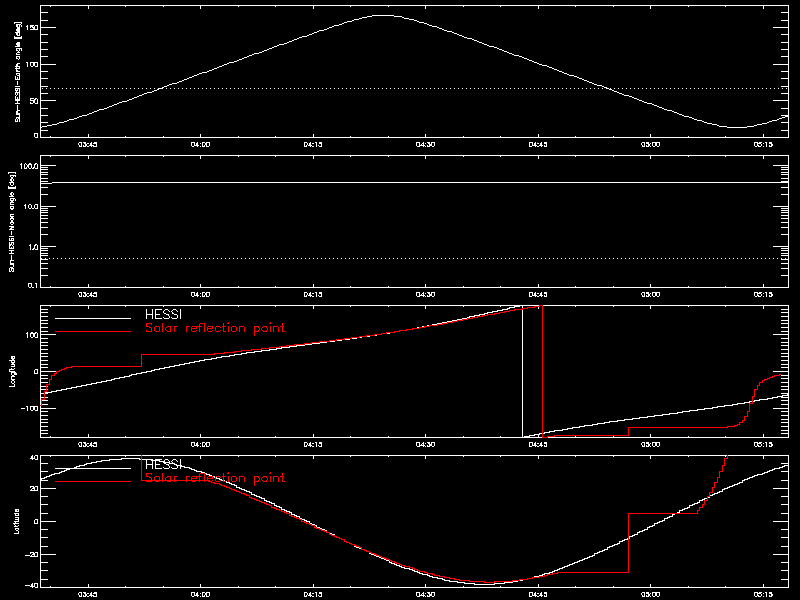Select the Sun-HESSI-Noon angle axis title
800x600 pixels.
pyautogui.click(x=12, y=221)
